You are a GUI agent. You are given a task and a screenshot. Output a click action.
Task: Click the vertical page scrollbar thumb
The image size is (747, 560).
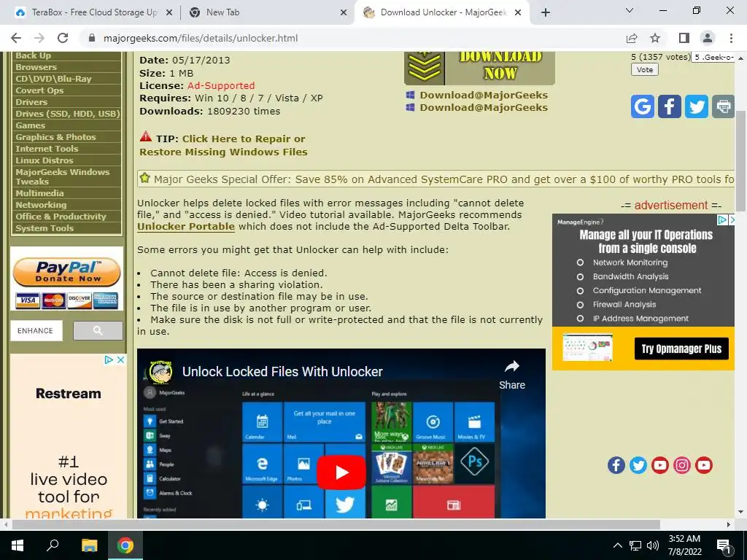pyautogui.click(x=740, y=160)
